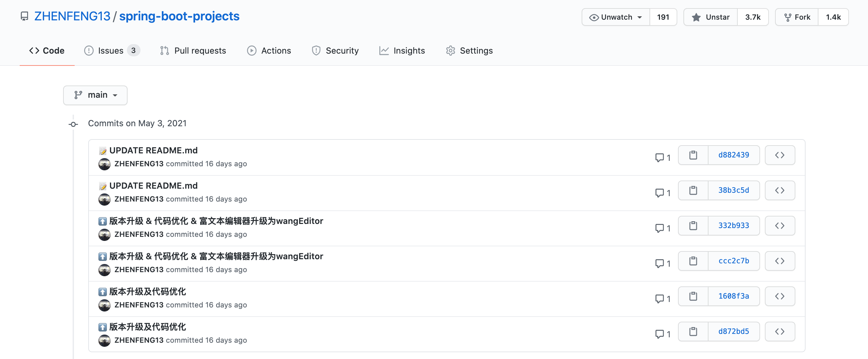
Task: Open wangEditor commit message for ccc2c7b
Action: coord(216,256)
